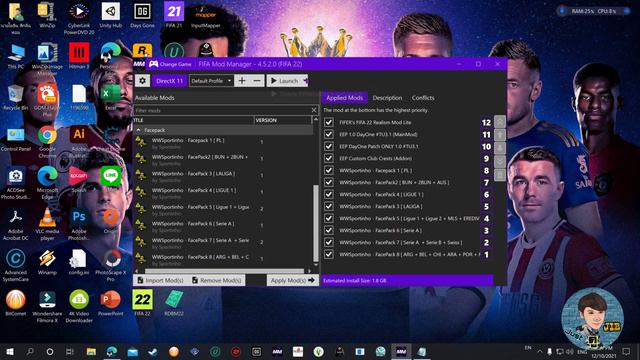Add a new profile with plus button
The image size is (640, 360).
pos(242,81)
